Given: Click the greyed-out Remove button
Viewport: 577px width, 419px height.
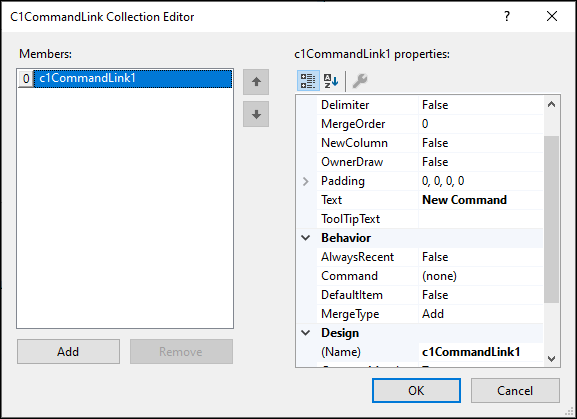Looking at the screenshot, I should click(181, 352).
